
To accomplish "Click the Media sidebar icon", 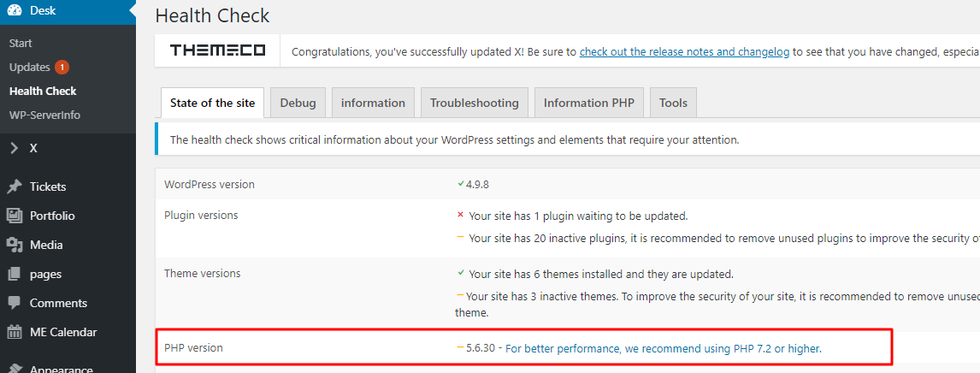I will point(14,245).
